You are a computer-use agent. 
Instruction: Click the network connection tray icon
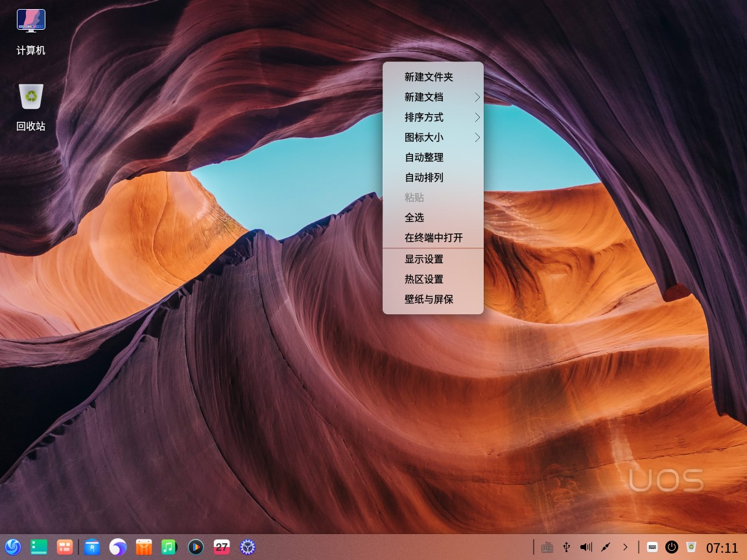[x=606, y=547]
